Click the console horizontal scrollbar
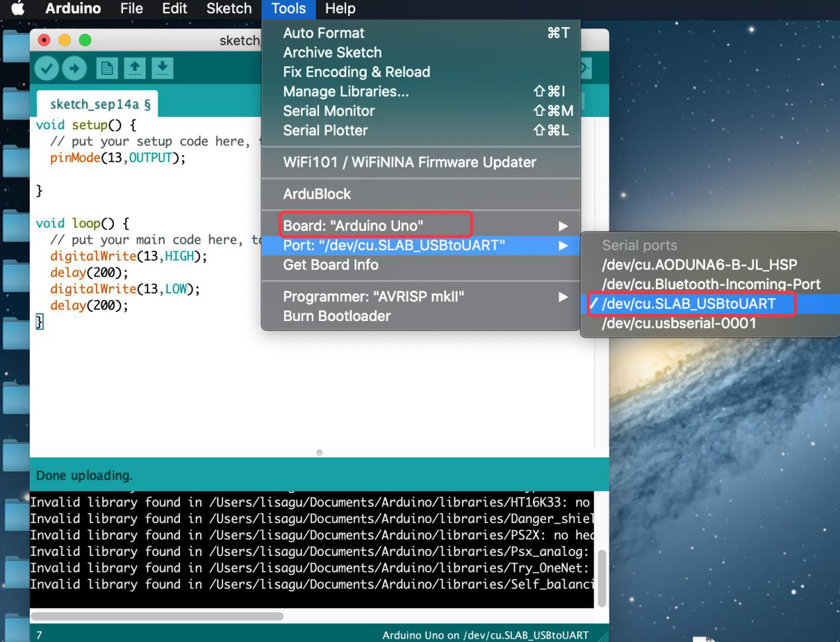This screenshot has height=642, width=840. coord(158,616)
